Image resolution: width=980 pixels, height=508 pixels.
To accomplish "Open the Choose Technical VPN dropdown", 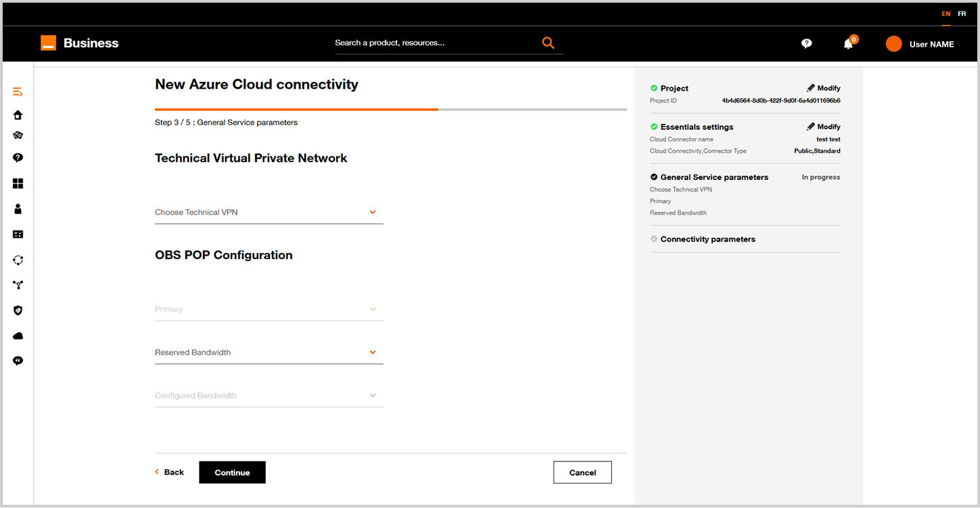I will pyautogui.click(x=269, y=212).
